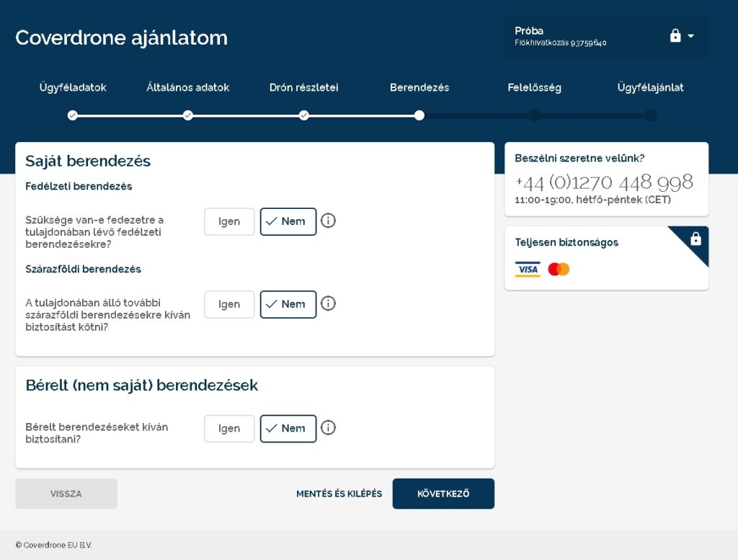Screen dimensions: 738x560
Task: Expand the Próba account dropdown arrow
Action: (x=691, y=36)
